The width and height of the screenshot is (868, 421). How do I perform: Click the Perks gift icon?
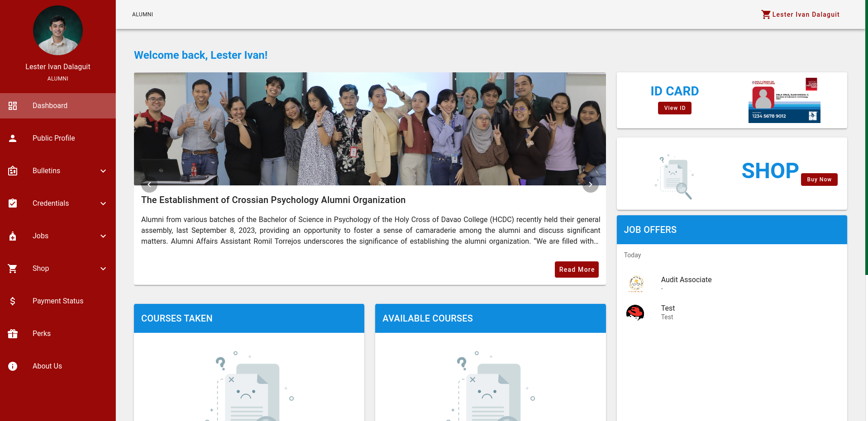tap(13, 334)
